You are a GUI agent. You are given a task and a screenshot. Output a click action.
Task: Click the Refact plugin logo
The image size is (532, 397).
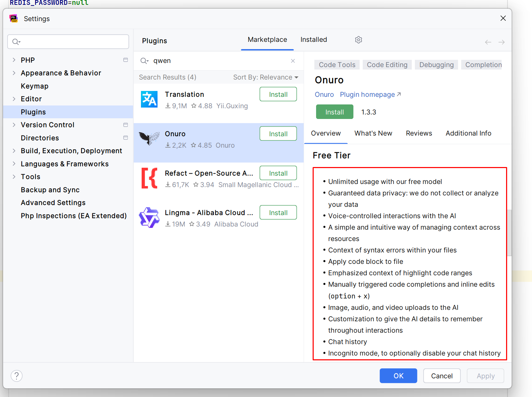click(149, 178)
